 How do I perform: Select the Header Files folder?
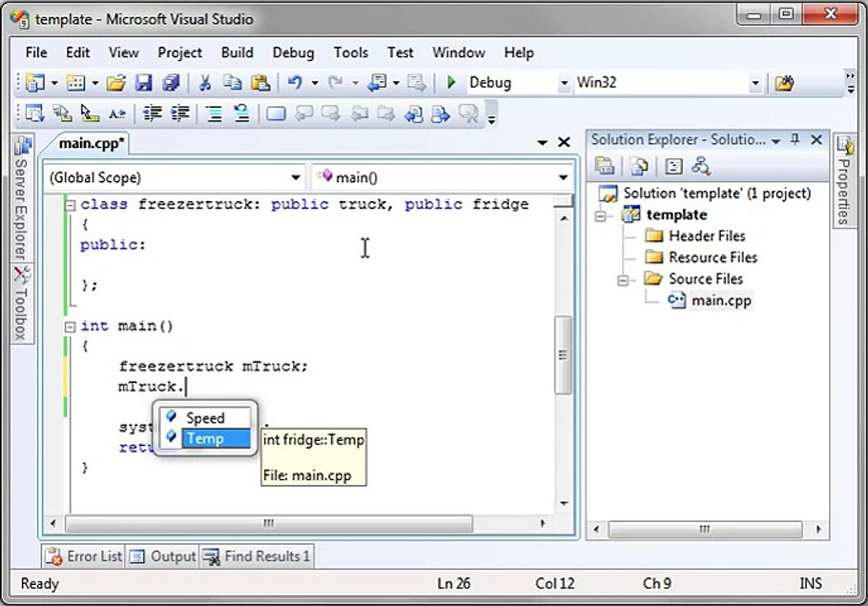[707, 236]
